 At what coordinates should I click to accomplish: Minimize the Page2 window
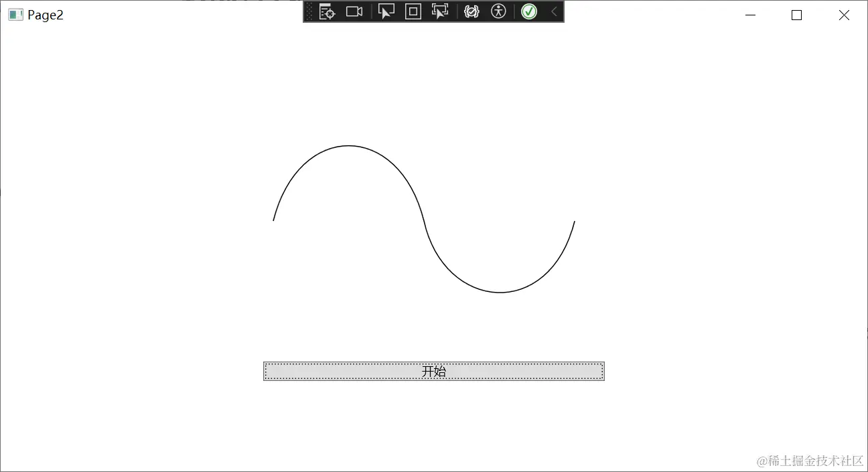tap(750, 15)
